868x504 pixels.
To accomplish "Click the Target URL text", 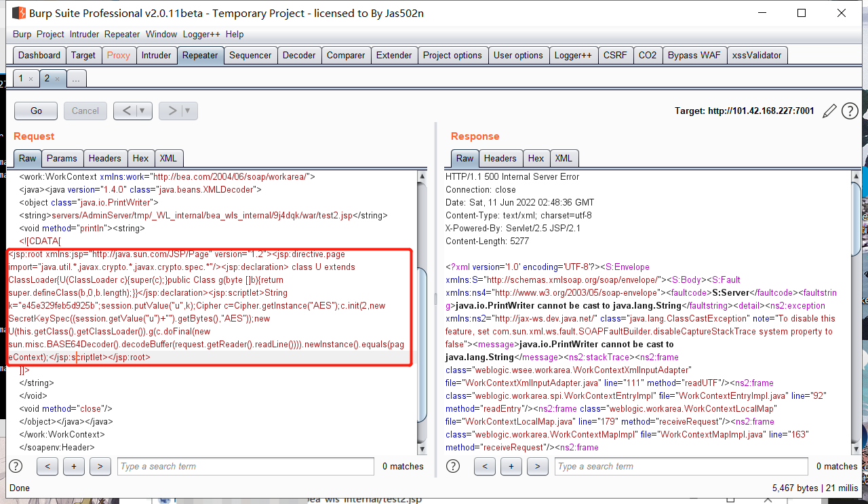I will 744,111.
